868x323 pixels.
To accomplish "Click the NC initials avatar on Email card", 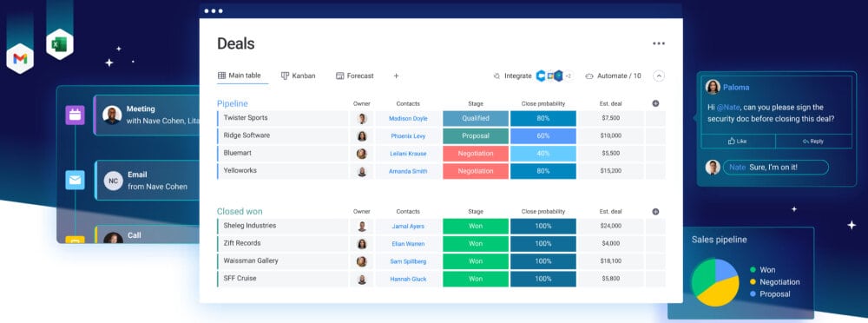I will [x=114, y=181].
